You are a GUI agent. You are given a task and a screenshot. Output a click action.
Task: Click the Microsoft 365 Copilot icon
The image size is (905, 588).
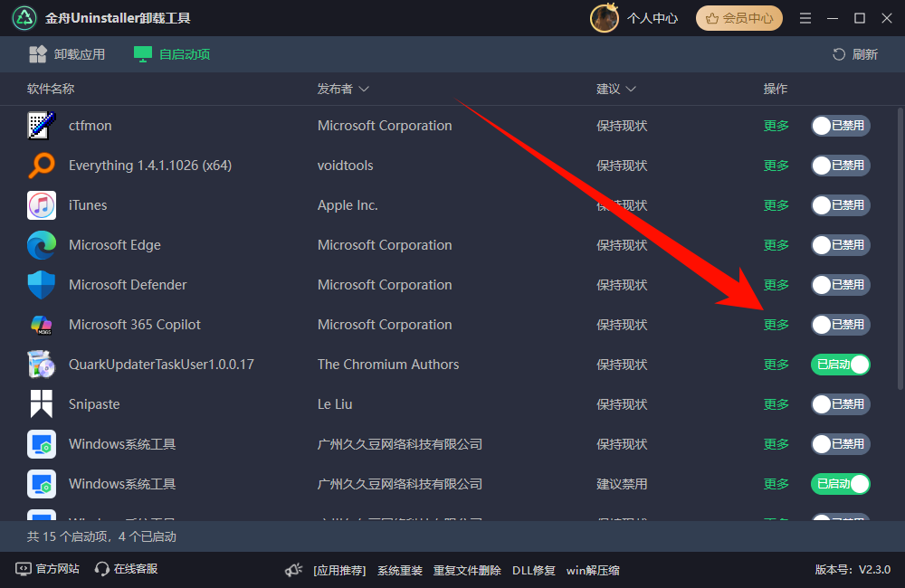tap(41, 325)
